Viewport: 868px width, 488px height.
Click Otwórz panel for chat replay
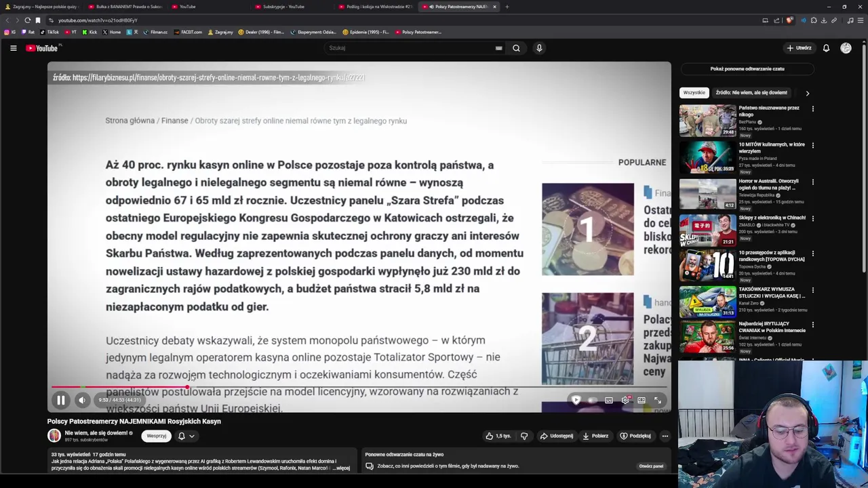pyautogui.click(x=651, y=466)
